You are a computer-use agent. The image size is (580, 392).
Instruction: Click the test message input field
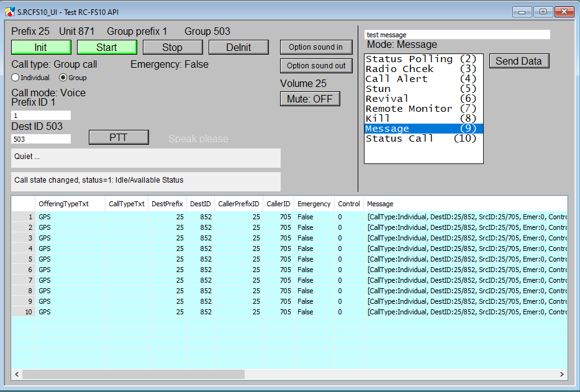coord(456,35)
